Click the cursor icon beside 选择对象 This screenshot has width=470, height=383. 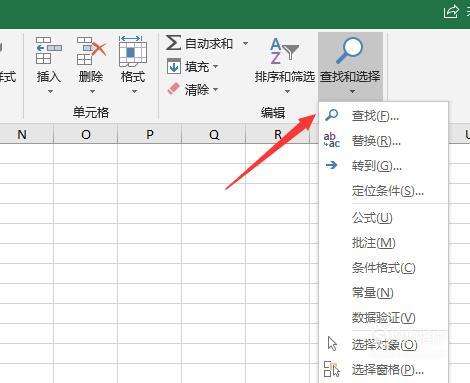click(332, 344)
